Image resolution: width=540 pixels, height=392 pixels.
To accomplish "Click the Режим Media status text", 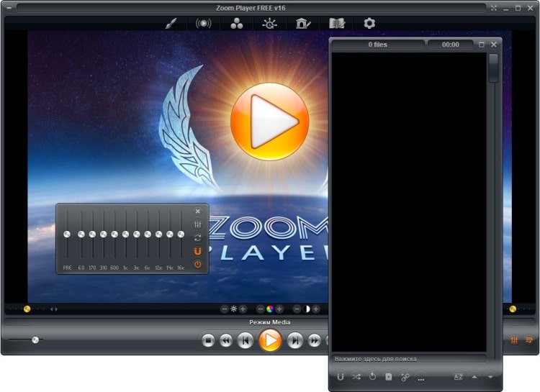I will point(270,322).
